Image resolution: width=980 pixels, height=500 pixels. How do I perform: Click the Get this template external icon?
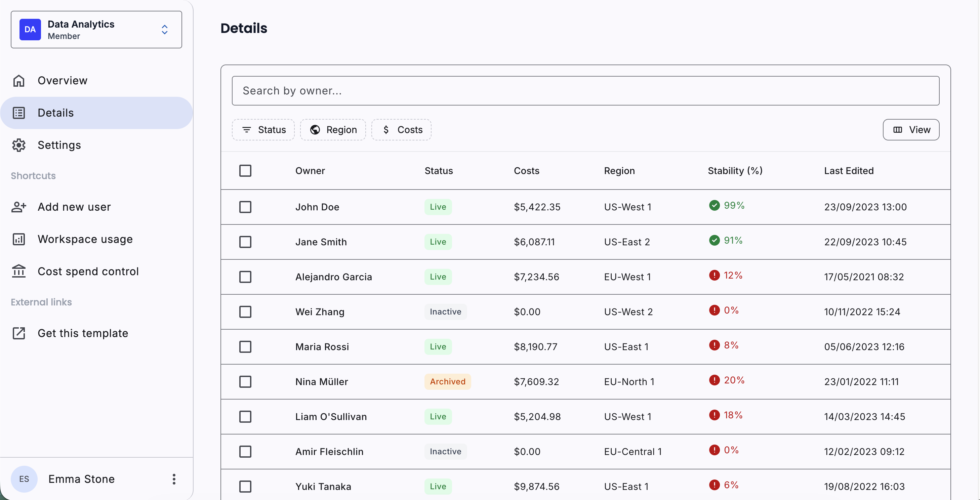pyautogui.click(x=18, y=333)
